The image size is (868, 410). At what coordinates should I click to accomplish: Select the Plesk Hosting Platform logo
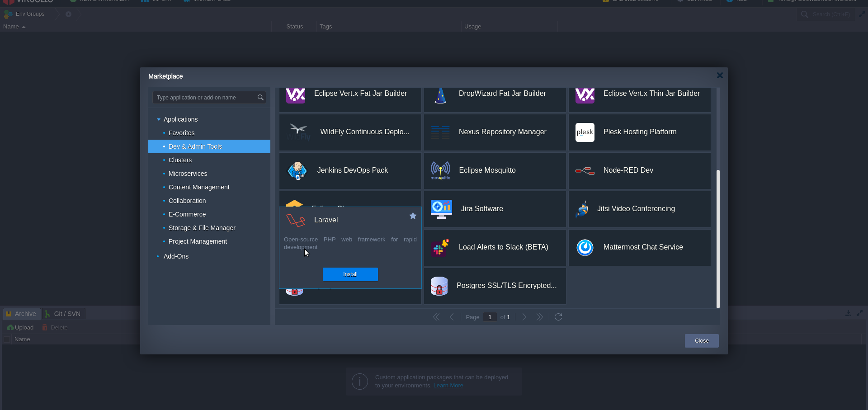[x=585, y=132]
